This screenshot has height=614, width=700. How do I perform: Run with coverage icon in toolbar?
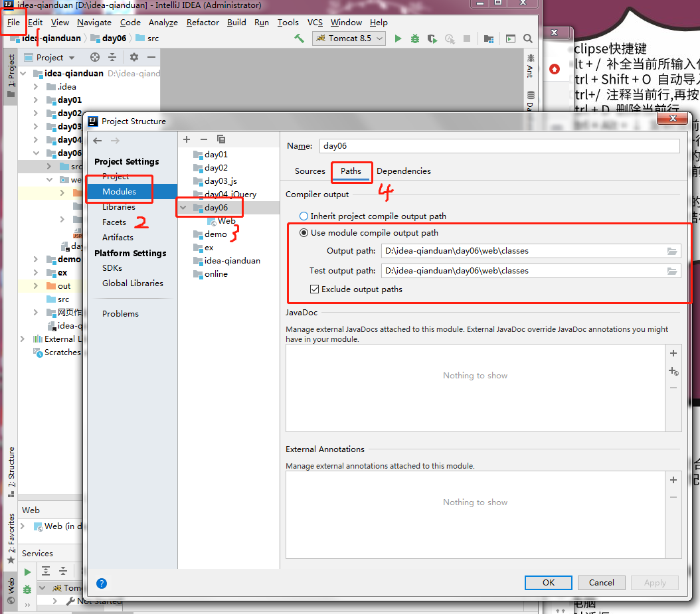(432, 38)
